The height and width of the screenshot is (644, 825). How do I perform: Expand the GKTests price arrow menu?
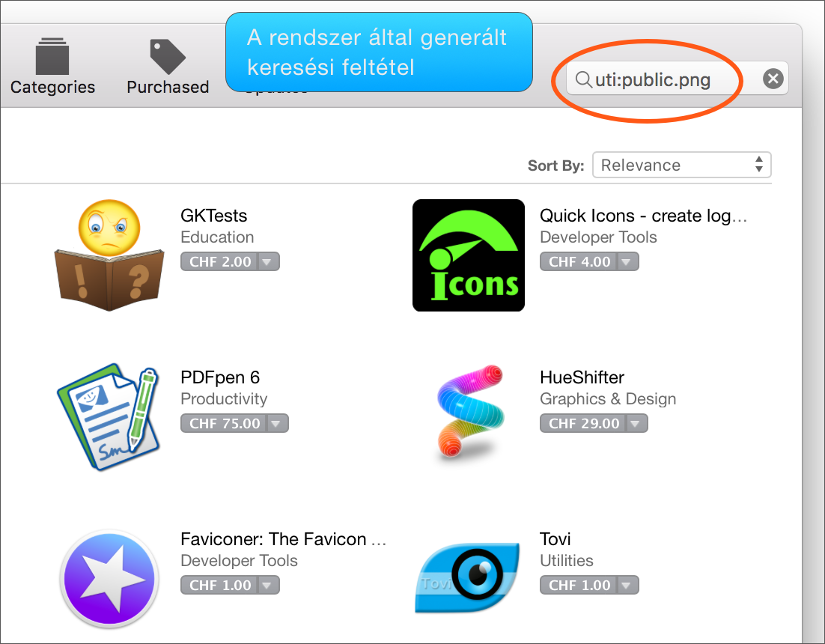[x=268, y=261]
